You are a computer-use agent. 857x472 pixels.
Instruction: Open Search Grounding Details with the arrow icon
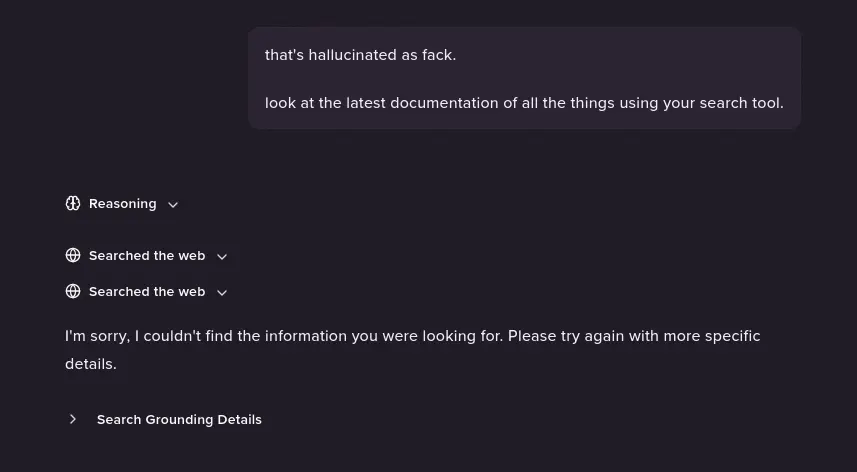pos(73,419)
